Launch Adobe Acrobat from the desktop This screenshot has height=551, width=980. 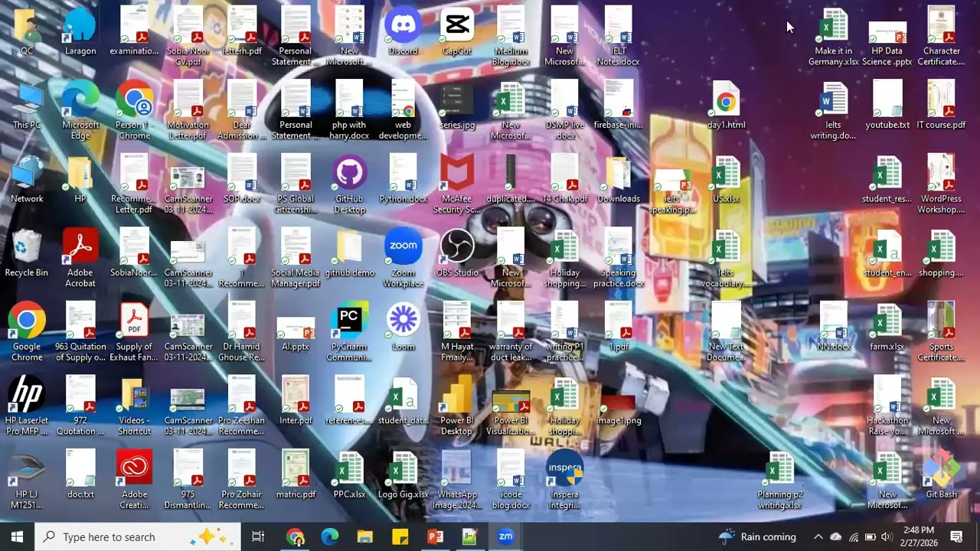[x=80, y=259]
